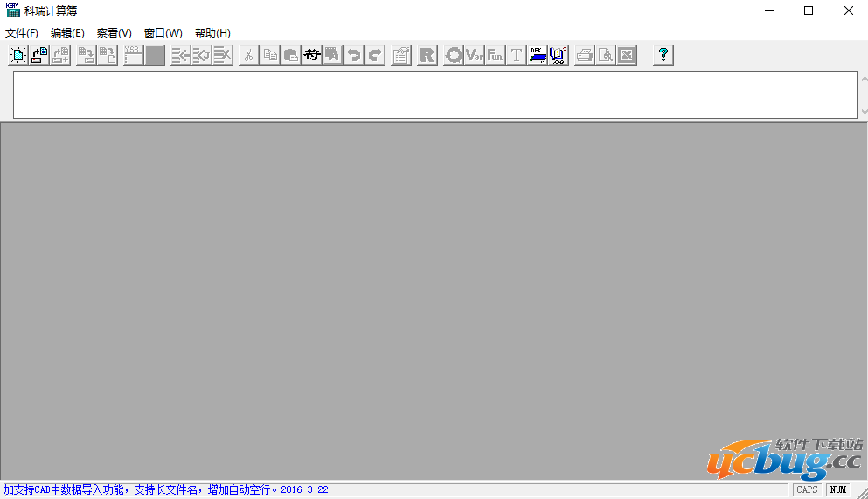Click the Fun function toolbar icon
The image size is (868, 499).
click(496, 55)
